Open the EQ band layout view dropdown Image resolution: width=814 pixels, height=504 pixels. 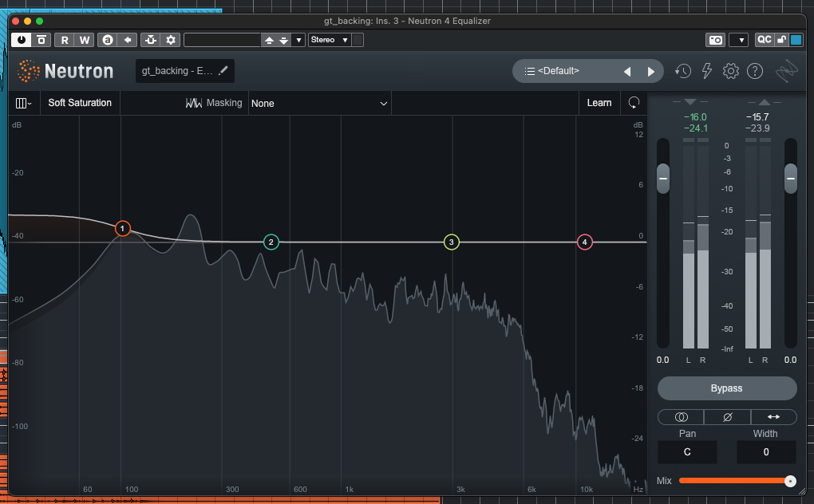(23, 103)
